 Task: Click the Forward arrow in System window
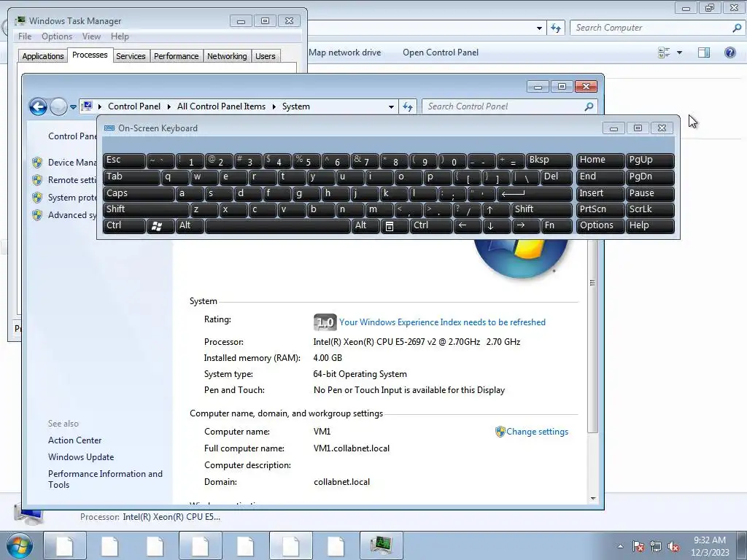point(58,106)
